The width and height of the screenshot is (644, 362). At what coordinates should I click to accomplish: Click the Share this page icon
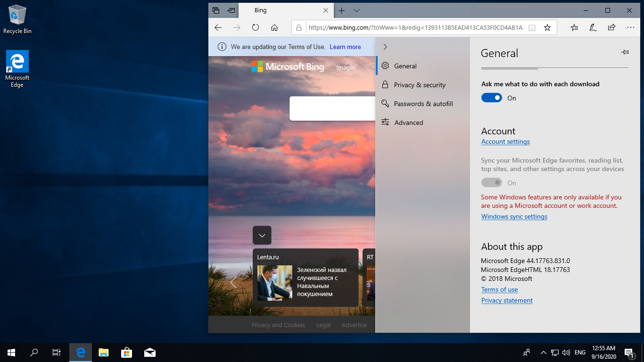611,28
